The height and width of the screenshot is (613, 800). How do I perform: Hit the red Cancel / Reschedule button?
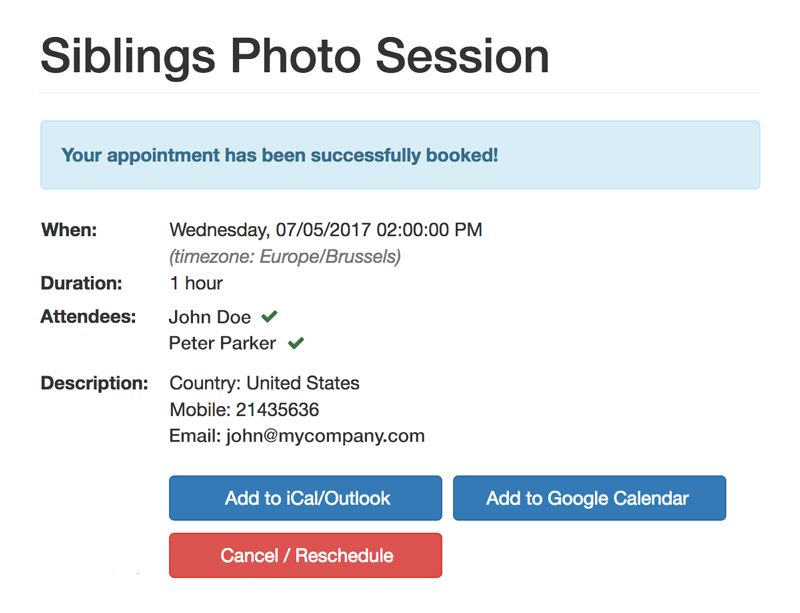(x=305, y=555)
